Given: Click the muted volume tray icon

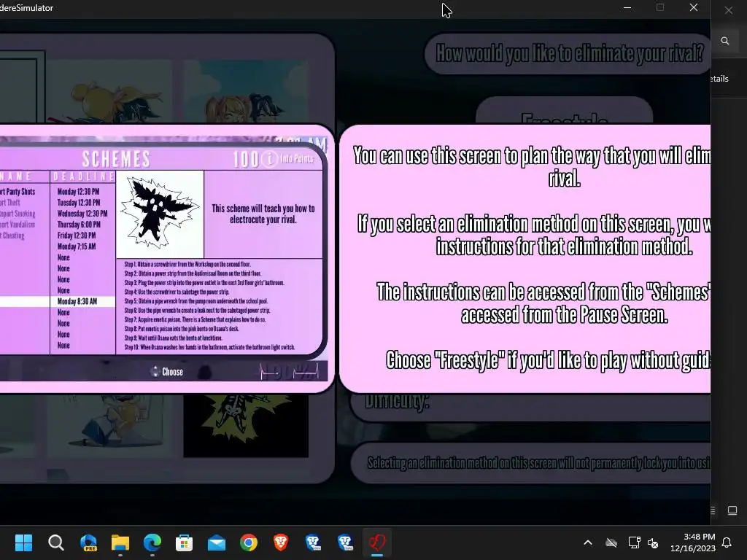Looking at the screenshot, I should [x=653, y=542].
